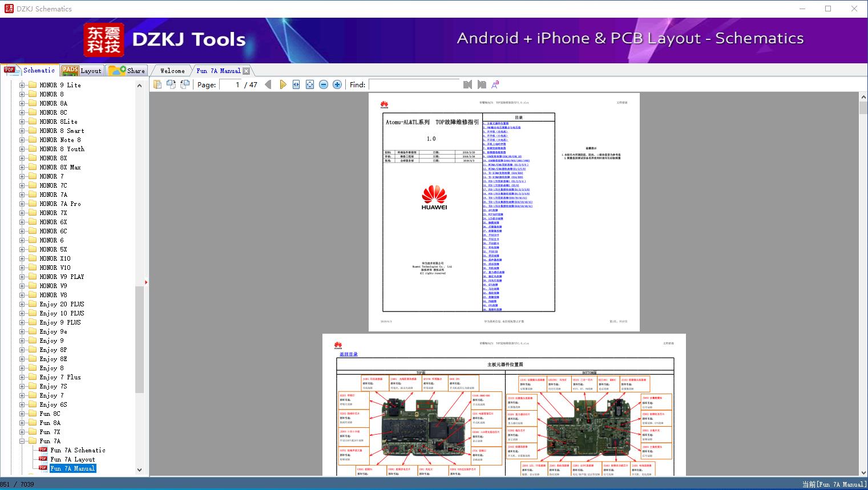Open the Fun 7A Layout PDF
Screen dimensions: 868x490
click(72, 459)
